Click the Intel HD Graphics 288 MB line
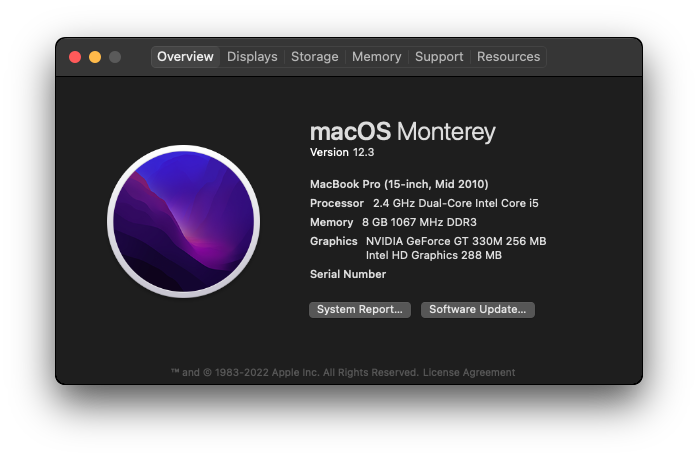 434,255
